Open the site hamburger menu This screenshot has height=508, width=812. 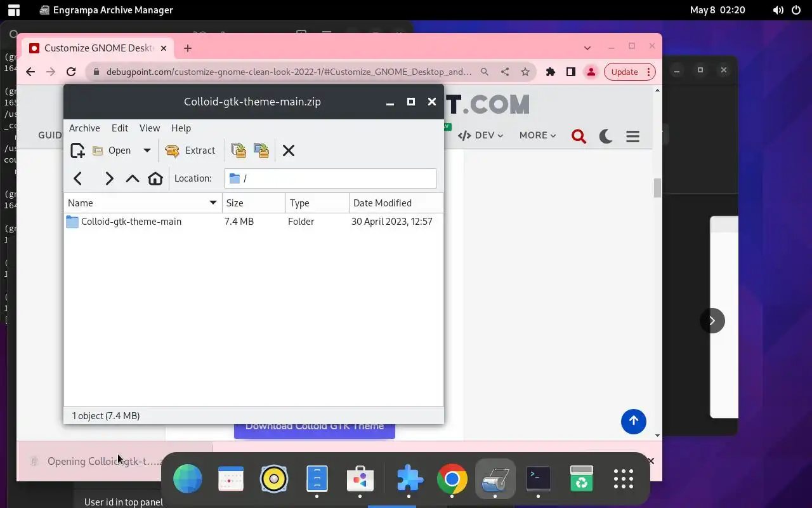tap(632, 136)
